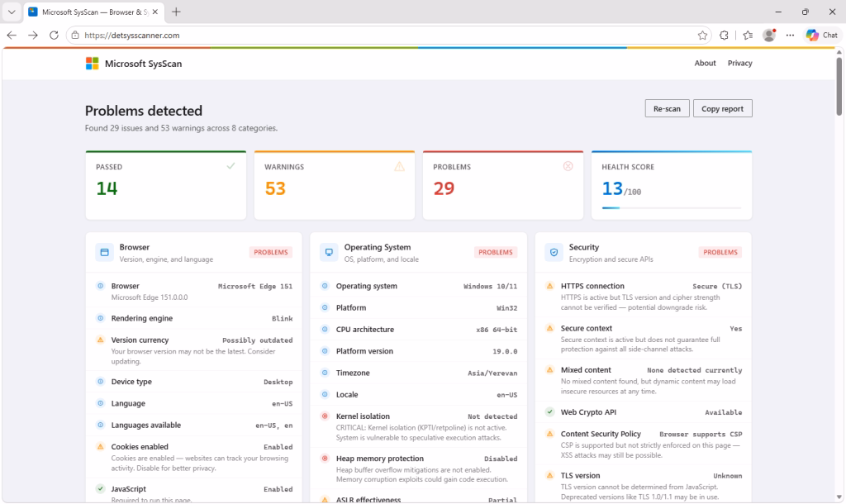Viewport: 846px width, 504px height.
Task: Open a new tab with the plus button
Action: pos(177,12)
